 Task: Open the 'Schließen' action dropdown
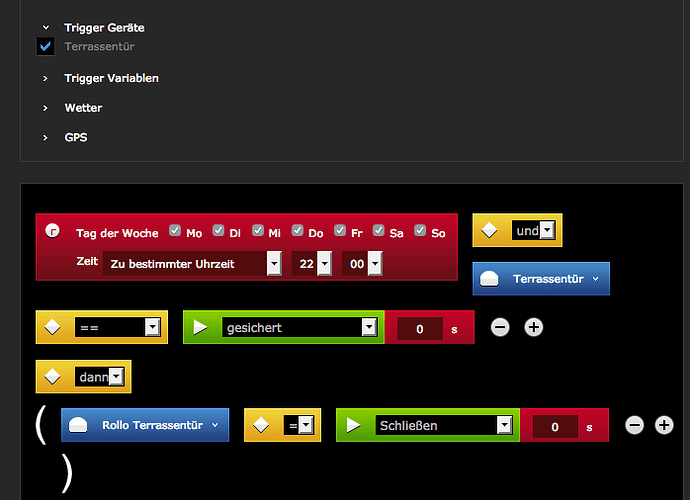pyautogui.click(x=444, y=425)
